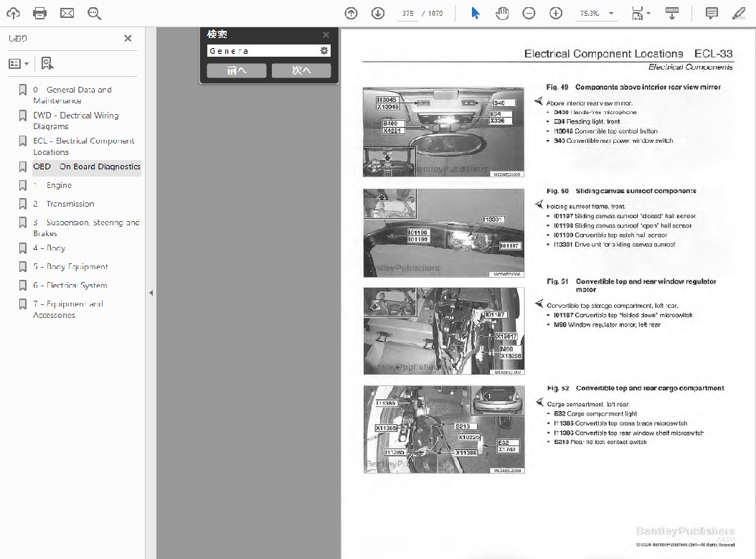Viewport: 756px width, 559px height.
Task: Collapse the left navigation pane
Action: click(x=151, y=293)
